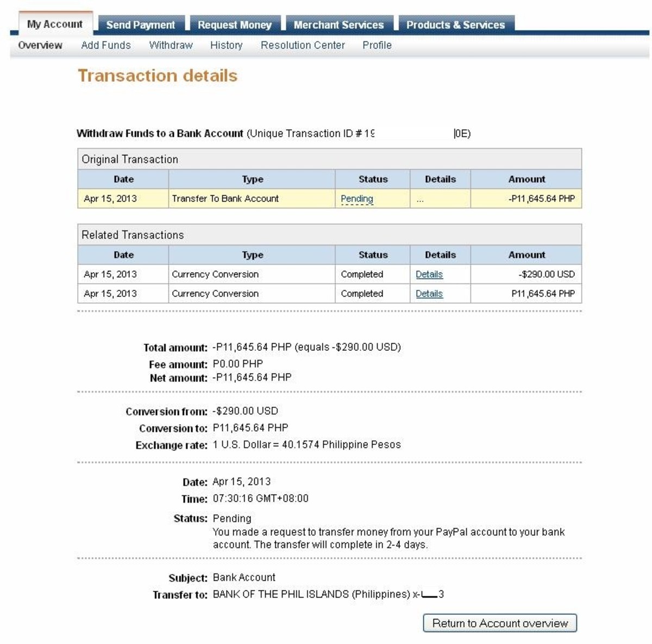Select the Apr 15 Transfer To Bank Account row
This screenshot has height=644, width=652.
(x=224, y=199)
